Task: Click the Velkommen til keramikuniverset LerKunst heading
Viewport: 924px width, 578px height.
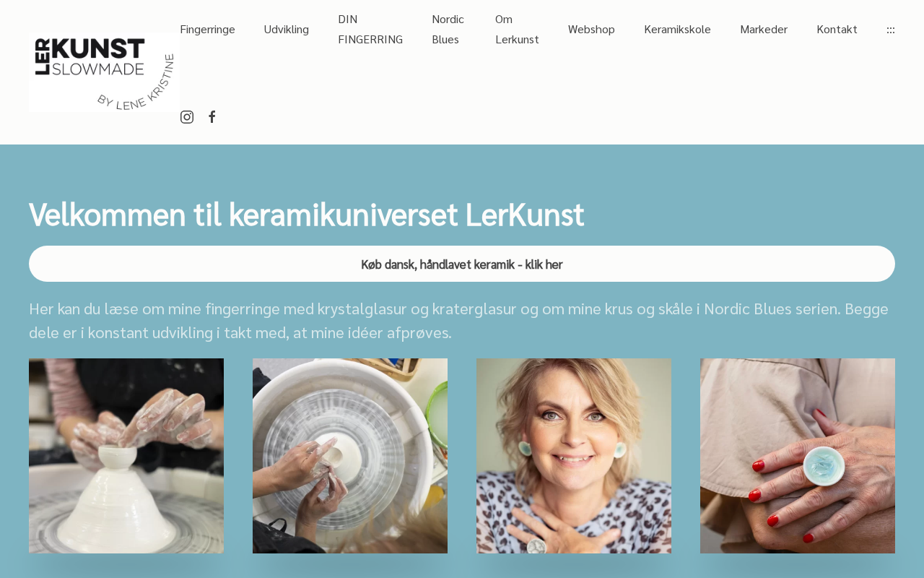Action: (307, 215)
